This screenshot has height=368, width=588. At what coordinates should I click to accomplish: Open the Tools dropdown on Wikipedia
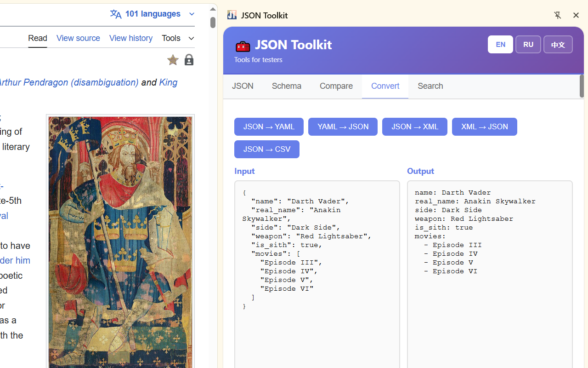click(178, 38)
